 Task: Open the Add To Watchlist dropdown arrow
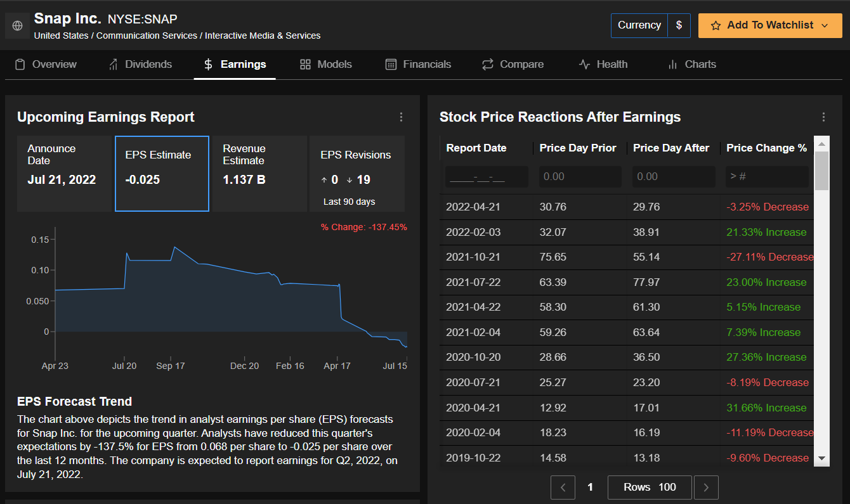pyautogui.click(x=825, y=25)
